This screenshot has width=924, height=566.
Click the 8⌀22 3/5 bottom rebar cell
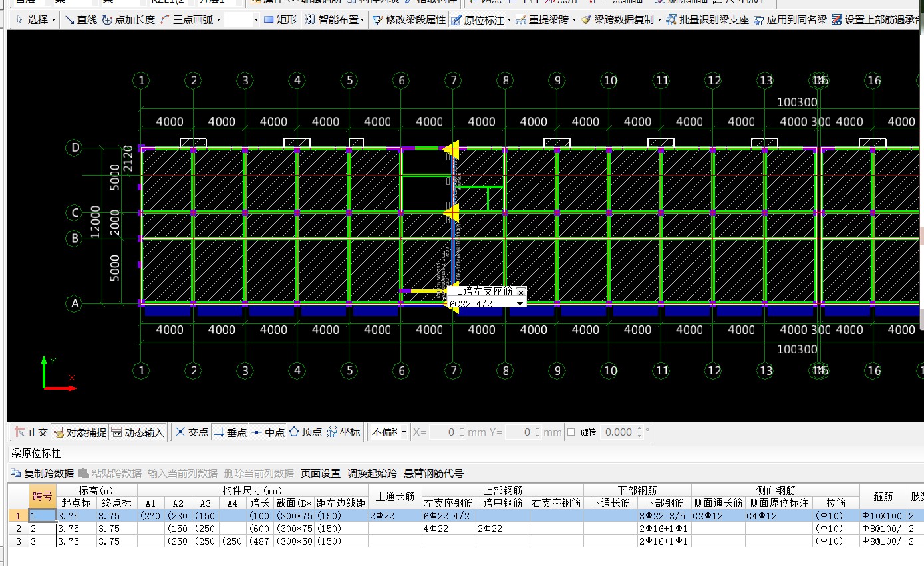click(665, 516)
